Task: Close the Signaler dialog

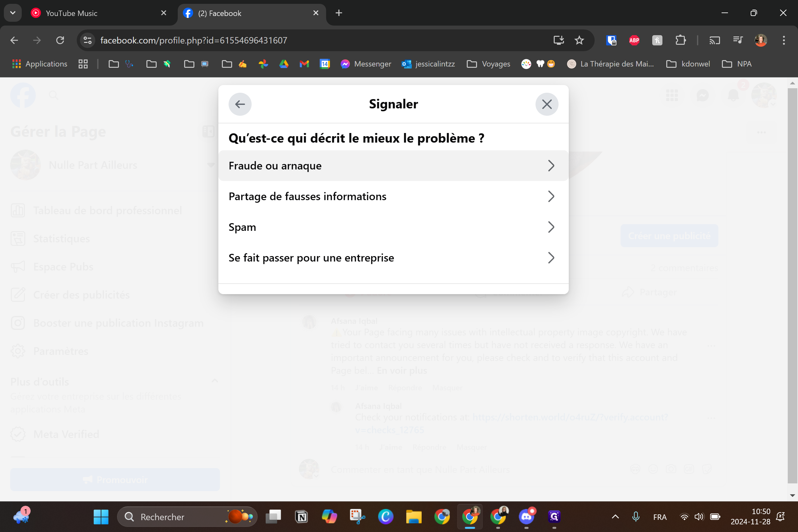Action: tap(547, 104)
